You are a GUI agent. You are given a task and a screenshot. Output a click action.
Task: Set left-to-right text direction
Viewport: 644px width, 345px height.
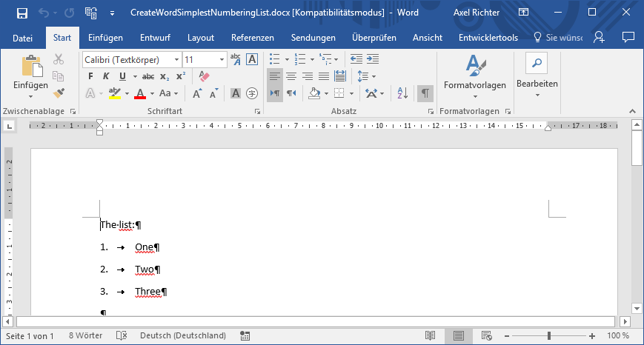[x=275, y=93]
